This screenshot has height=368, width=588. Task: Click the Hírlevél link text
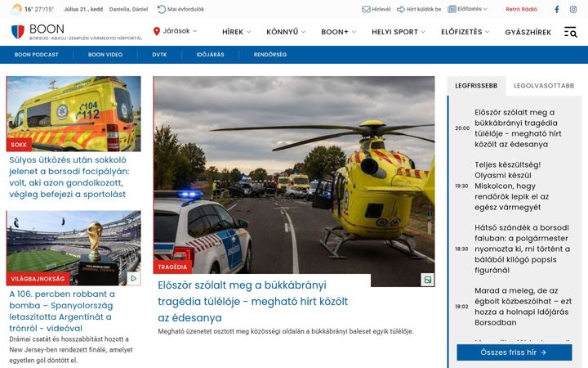click(381, 9)
